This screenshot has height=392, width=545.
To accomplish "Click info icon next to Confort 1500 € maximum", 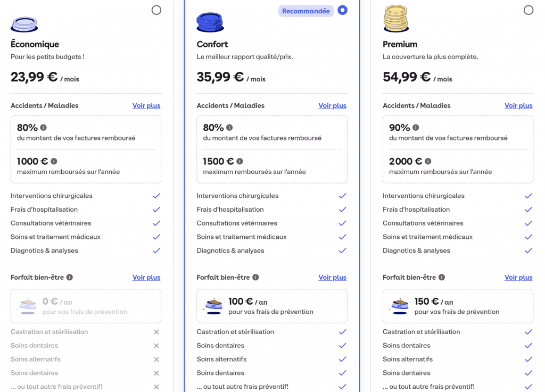I will pos(240,161).
